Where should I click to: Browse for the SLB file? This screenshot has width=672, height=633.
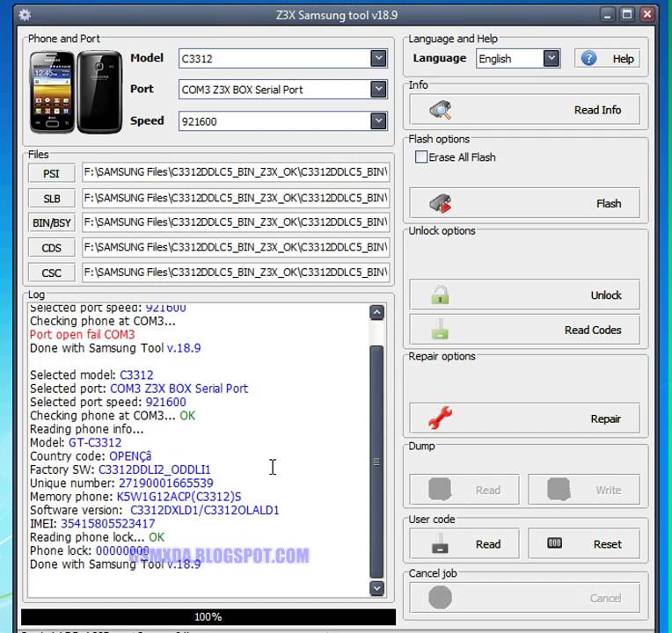click(x=51, y=199)
